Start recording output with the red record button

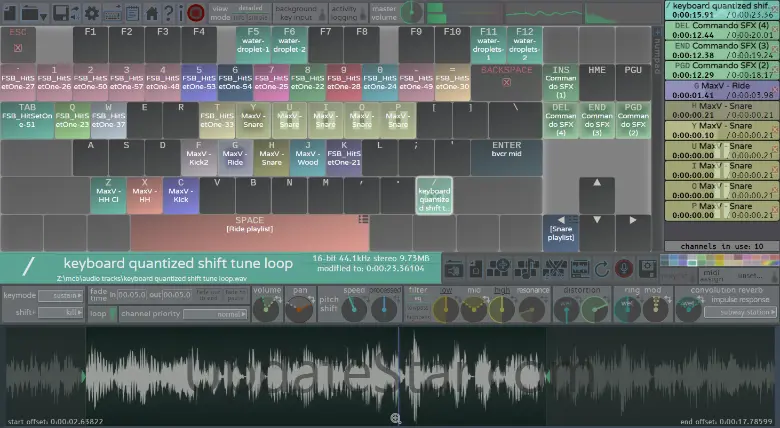tap(196, 13)
